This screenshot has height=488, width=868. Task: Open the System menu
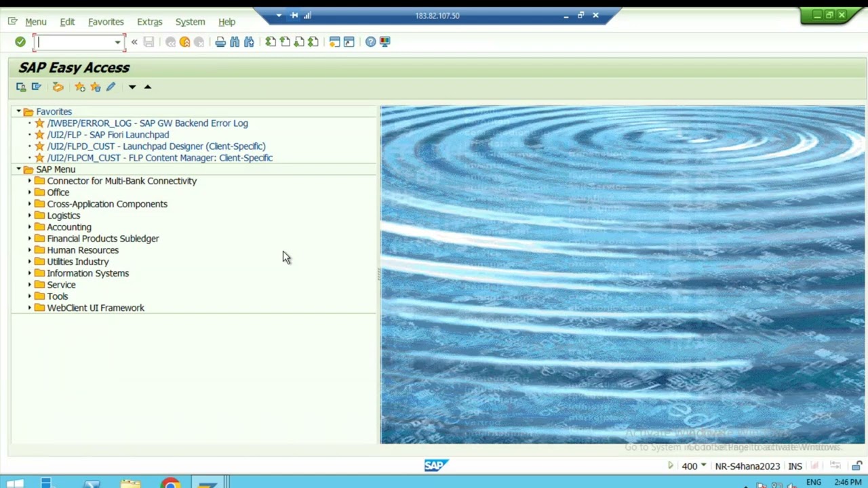190,22
